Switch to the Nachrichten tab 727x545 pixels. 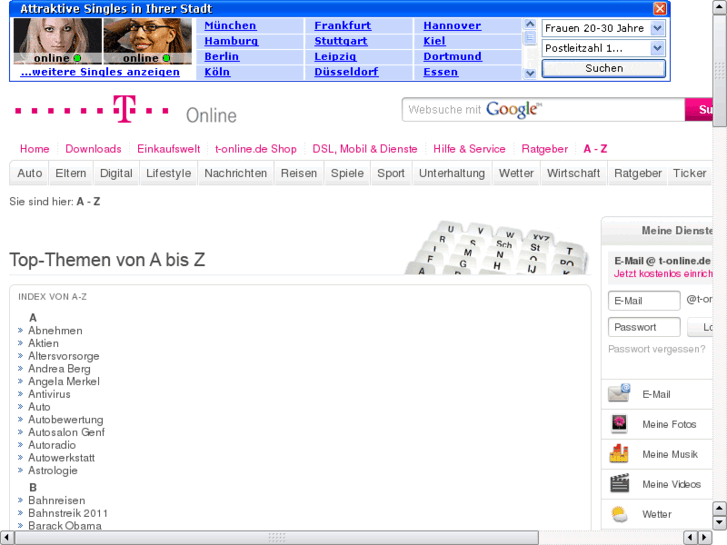click(236, 173)
